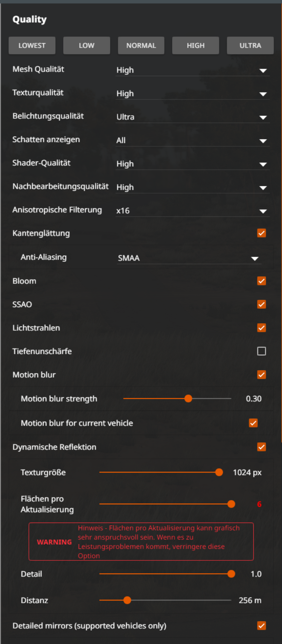Disable the Kantenglättung checkbox
This screenshot has width=282, height=644.
click(262, 233)
